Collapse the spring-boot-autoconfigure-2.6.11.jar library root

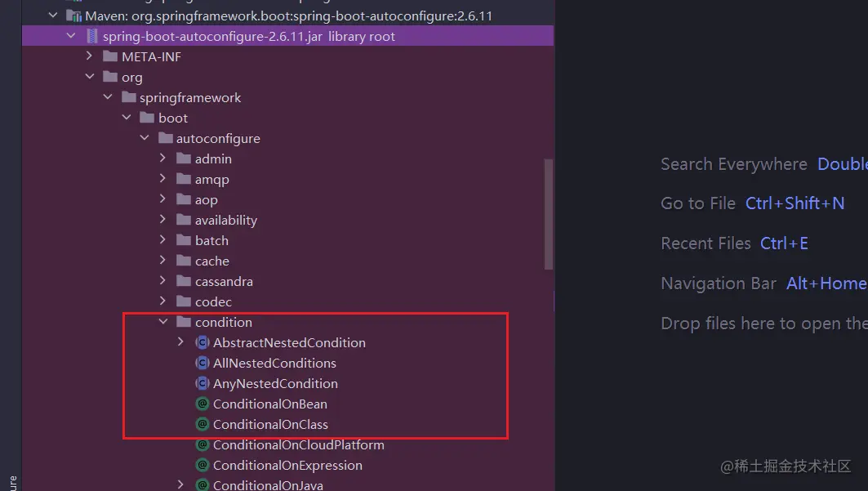tap(71, 36)
